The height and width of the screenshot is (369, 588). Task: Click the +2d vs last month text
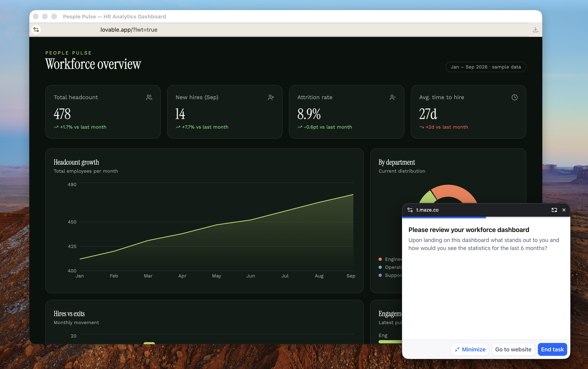click(x=447, y=127)
